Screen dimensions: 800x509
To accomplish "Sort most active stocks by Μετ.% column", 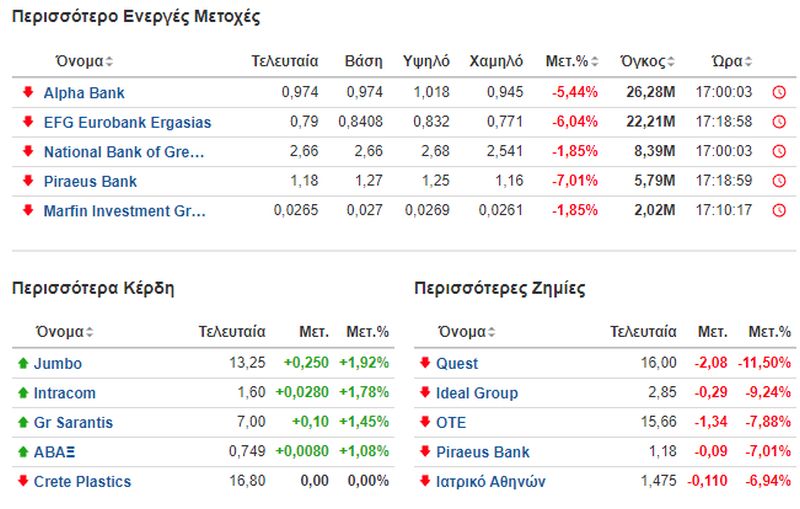I will pos(571,61).
